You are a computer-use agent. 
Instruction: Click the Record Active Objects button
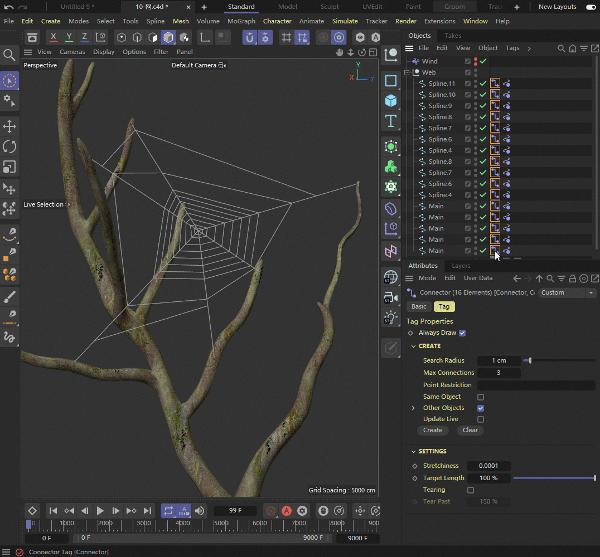268,511
